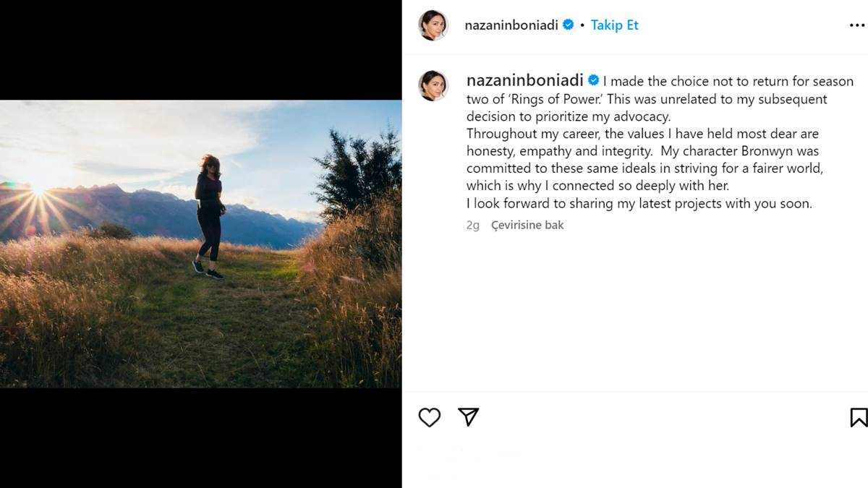Open nazaninboniadi profile from header username
The width and height of the screenshot is (868, 488).
pos(511,25)
